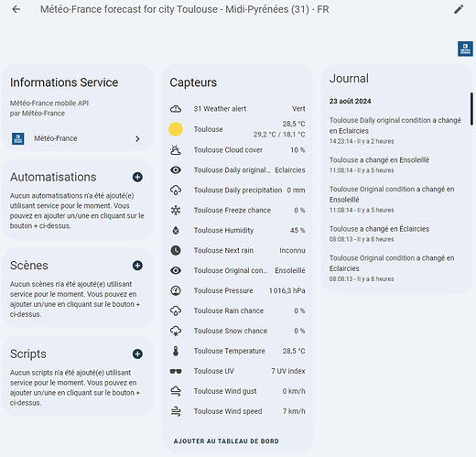Go back using the arrow icon
The height and width of the screenshot is (457, 476).
(x=16, y=9)
